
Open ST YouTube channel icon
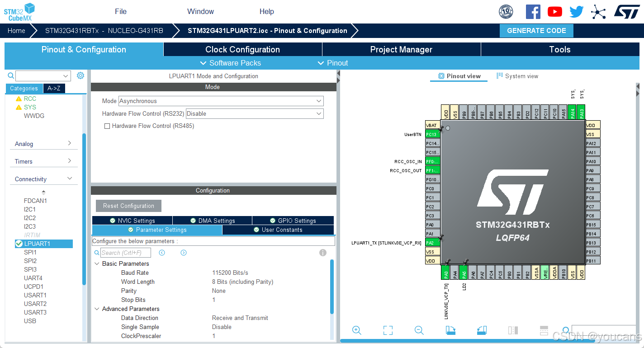pyautogui.click(x=555, y=12)
